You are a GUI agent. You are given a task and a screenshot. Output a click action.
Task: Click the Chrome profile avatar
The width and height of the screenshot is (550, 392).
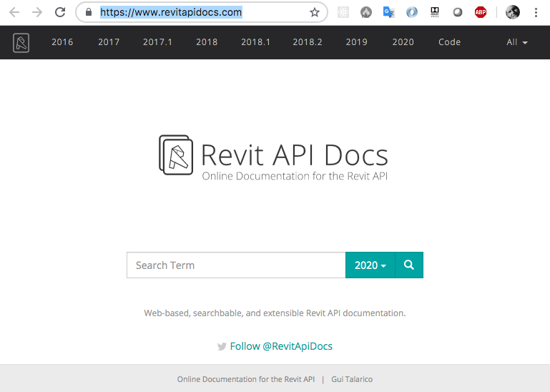[x=512, y=12]
